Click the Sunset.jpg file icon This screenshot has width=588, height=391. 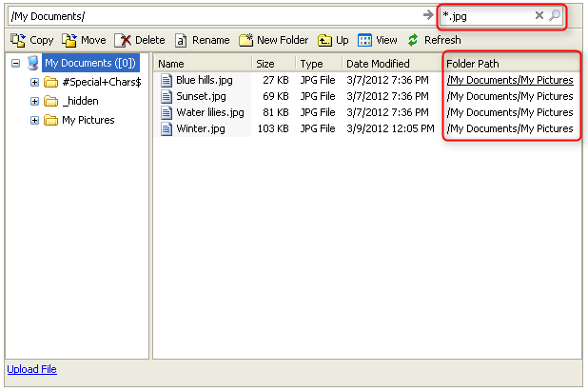tap(167, 96)
